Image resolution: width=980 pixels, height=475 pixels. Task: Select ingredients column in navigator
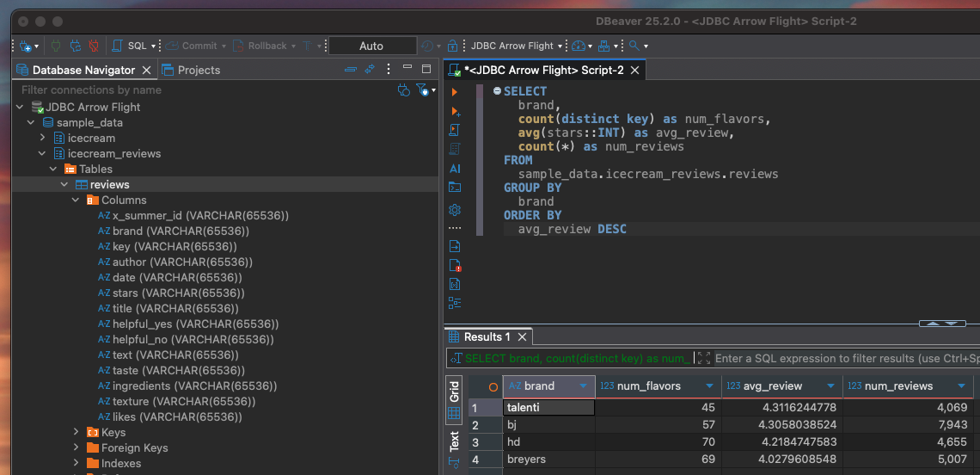[187, 386]
